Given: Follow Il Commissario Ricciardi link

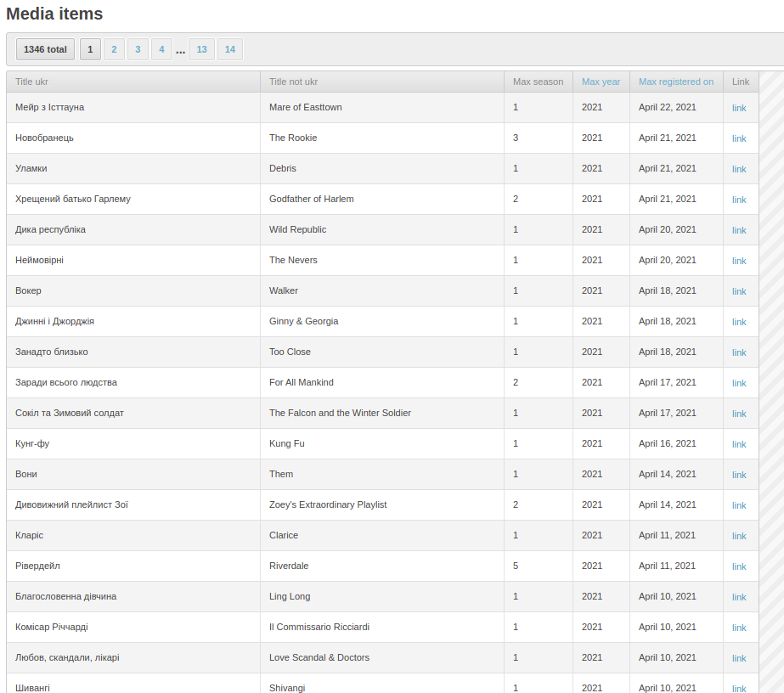Looking at the screenshot, I should (x=739, y=628).
